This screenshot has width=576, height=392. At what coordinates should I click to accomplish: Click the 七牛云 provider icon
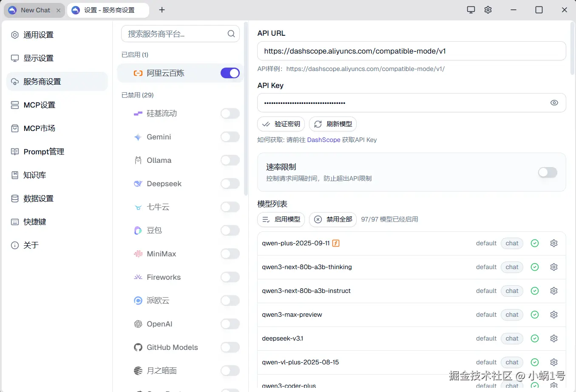click(138, 207)
